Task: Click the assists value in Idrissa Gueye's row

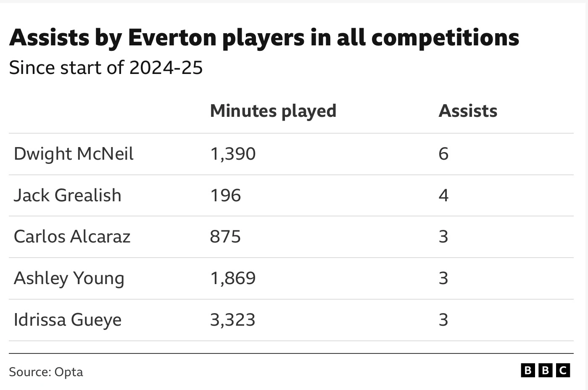Action: click(443, 320)
